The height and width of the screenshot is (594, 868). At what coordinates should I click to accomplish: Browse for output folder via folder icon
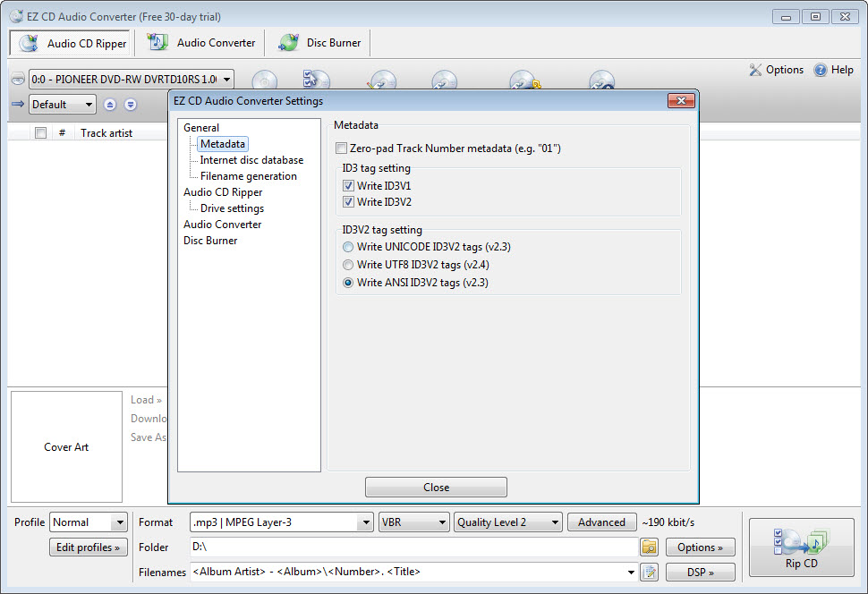[x=649, y=547]
